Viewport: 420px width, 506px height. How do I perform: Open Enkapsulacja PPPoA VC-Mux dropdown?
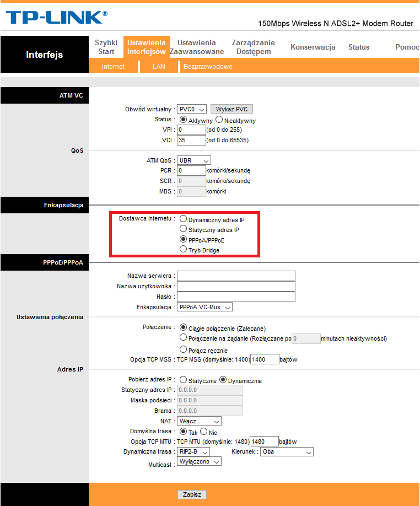pos(204,307)
